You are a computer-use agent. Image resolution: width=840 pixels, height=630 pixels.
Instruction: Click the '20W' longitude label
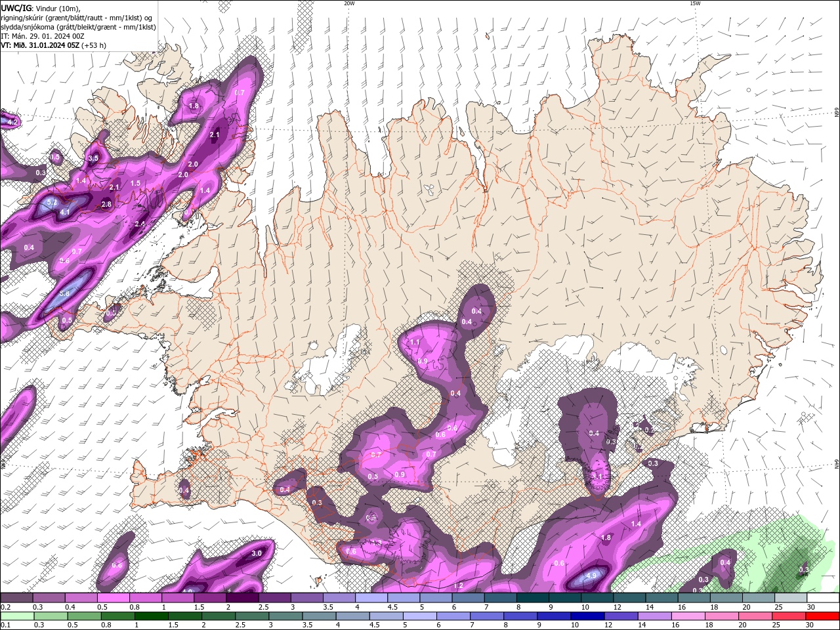point(349,3)
